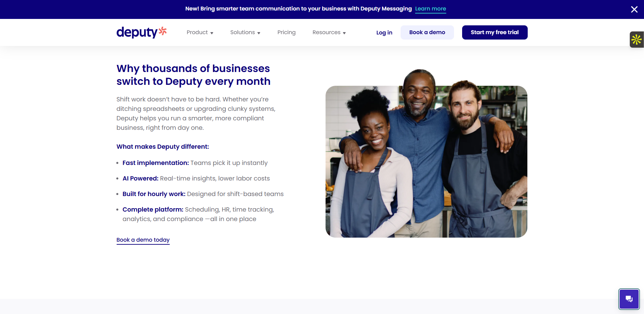This screenshot has height=314, width=644.
Task: Click the 'Complete platform:' bullet text
Action: click(153, 210)
